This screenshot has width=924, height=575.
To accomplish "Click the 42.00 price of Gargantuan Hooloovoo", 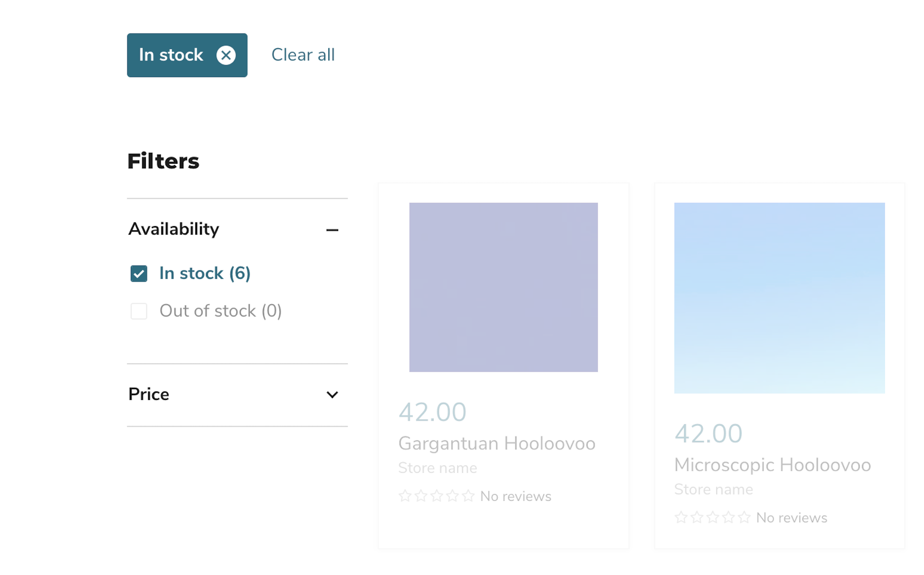I will 432,412.
